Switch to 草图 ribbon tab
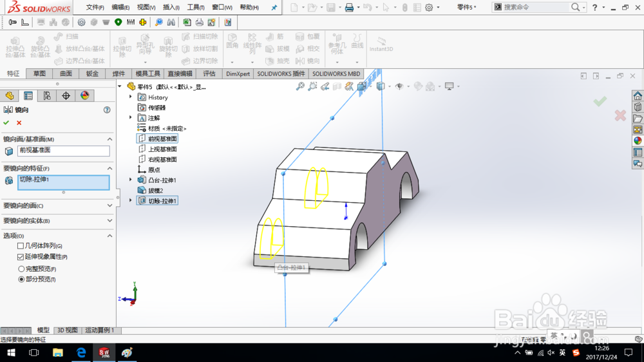 pos(39,73)
